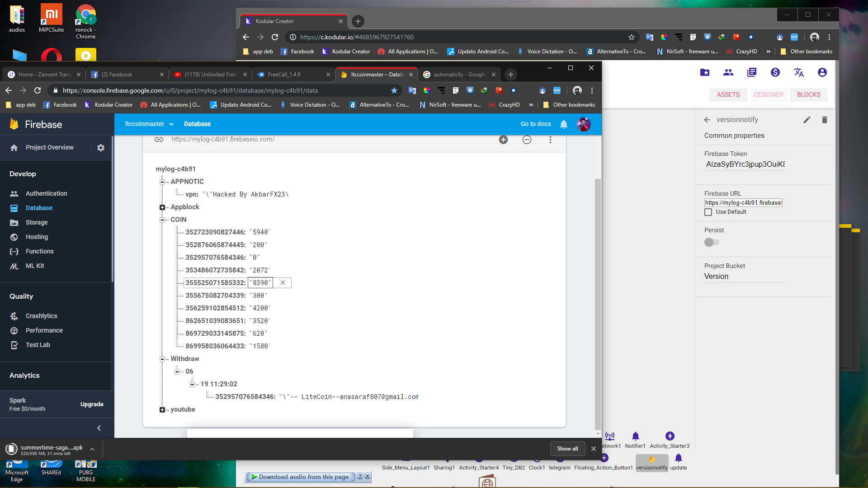Open Authentication in Firebase sidebar
Image resolution: width=868 pixels, height=488 pixels.
(x=46, y=193)
